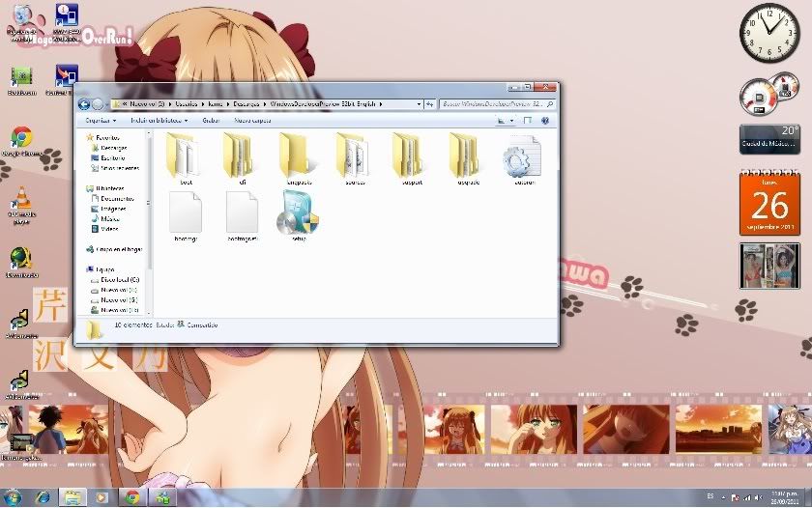
Task: Click the navigation pane scrollbar
Action: pos(149,202)
